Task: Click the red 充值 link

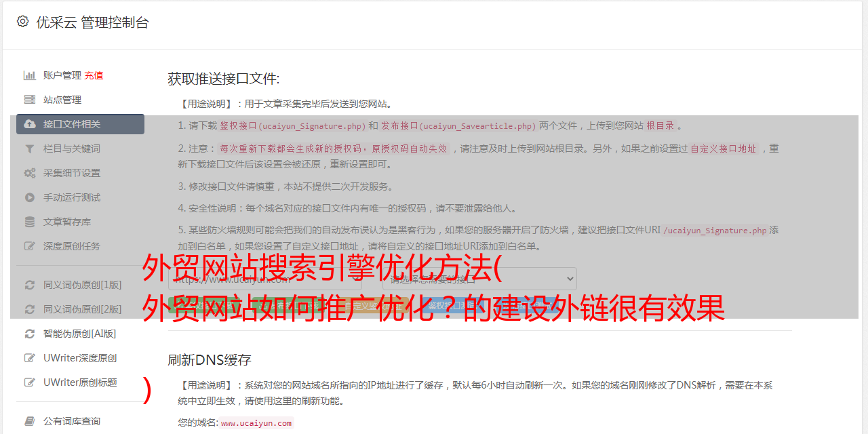Action: click(94, 75)
